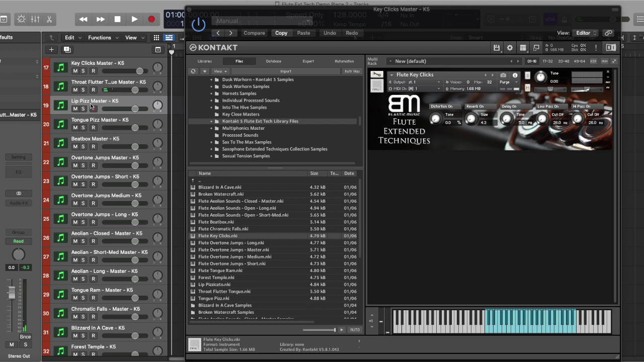Viewport: 644px width, 362px height.
Task: Click the fast forward transport button
Action: pyautogui.click(x=101, y=19)
